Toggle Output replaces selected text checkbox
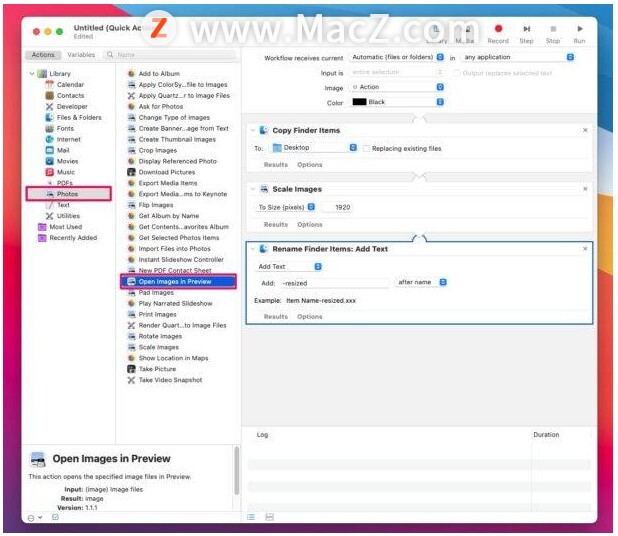The height and width of the screenshot is (536, 618). (x=456, y=73)
